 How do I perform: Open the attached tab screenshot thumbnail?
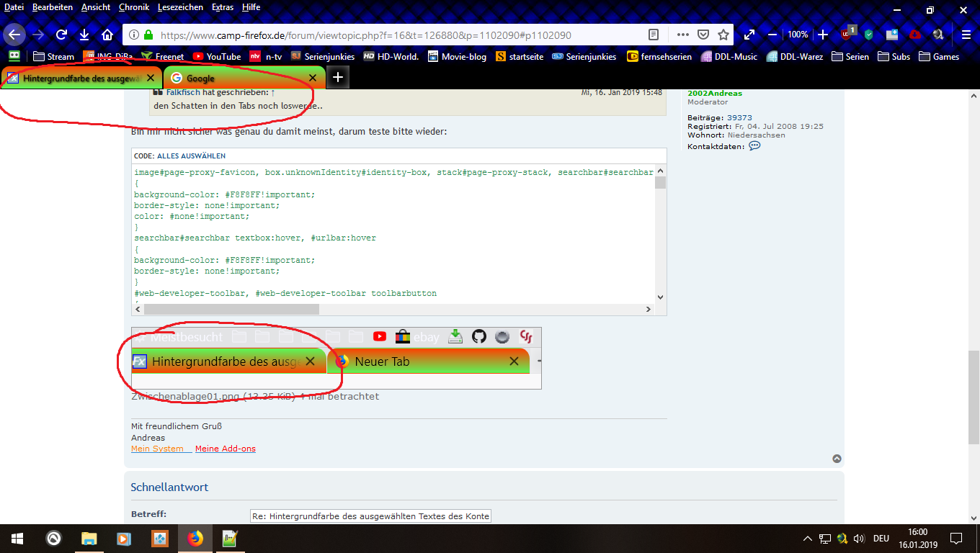click(337, 359)
